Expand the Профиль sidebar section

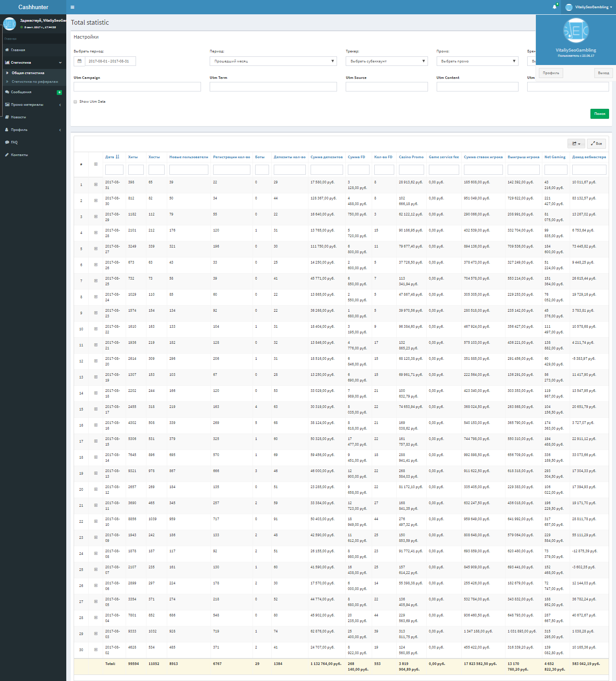click(x=33, y=130)
